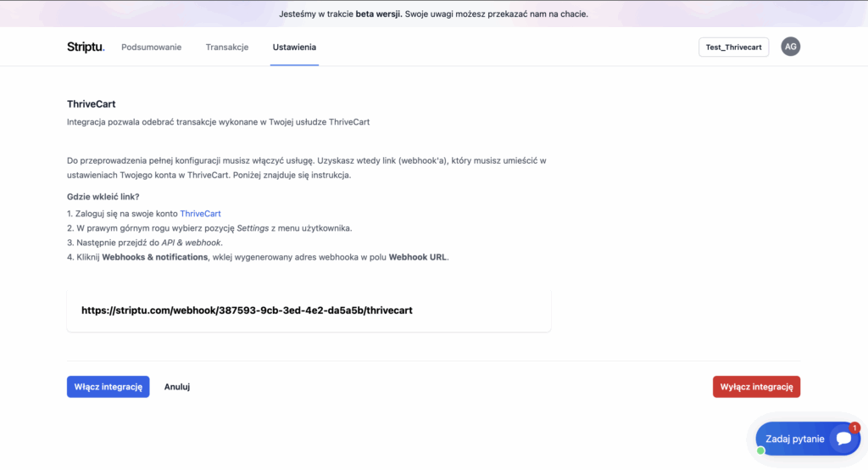
Task: Click the chat bubble icon
Action: 843,439
